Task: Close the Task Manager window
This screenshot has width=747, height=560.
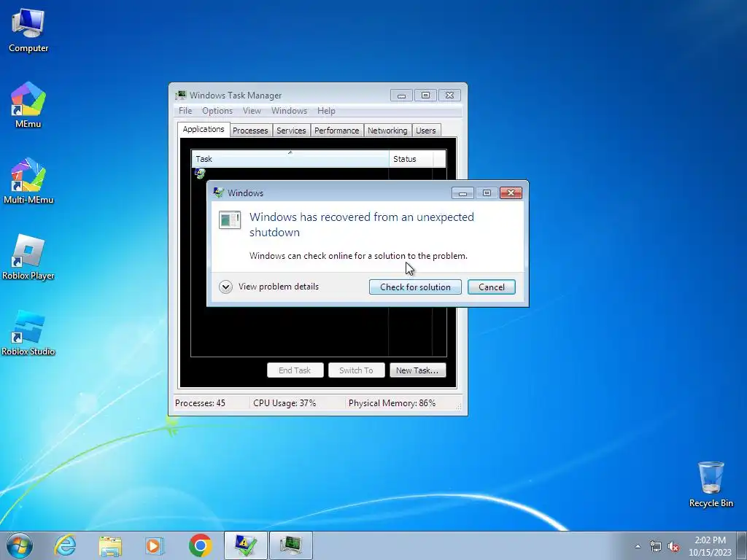Action: point(449,96)
